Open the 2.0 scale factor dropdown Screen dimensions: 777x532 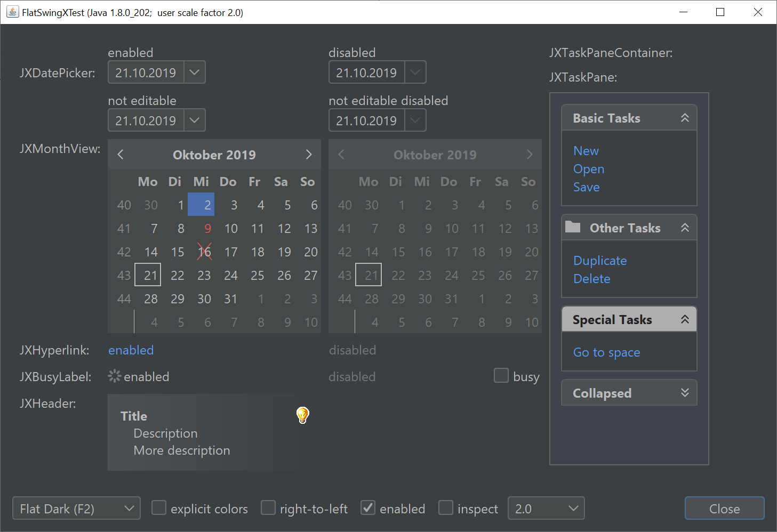click(x=546, y=508)
